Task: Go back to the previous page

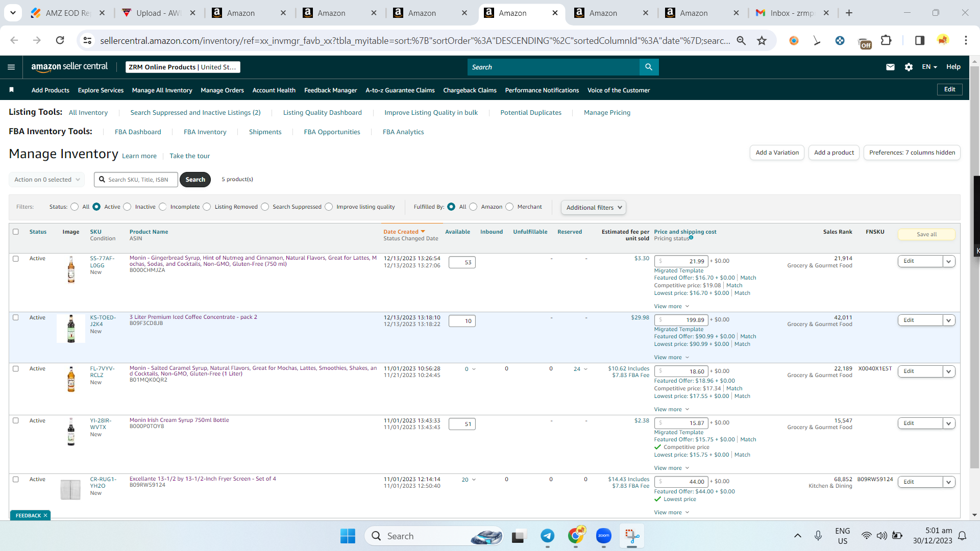Action: pyautogui.click(x=14, y=40)
